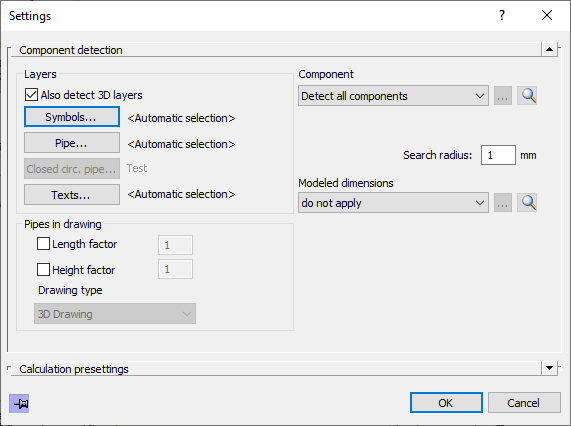Open the ellipsis button next to Modeled dimensions
Screen dimensions: 571x426
(x=503, y=202)
